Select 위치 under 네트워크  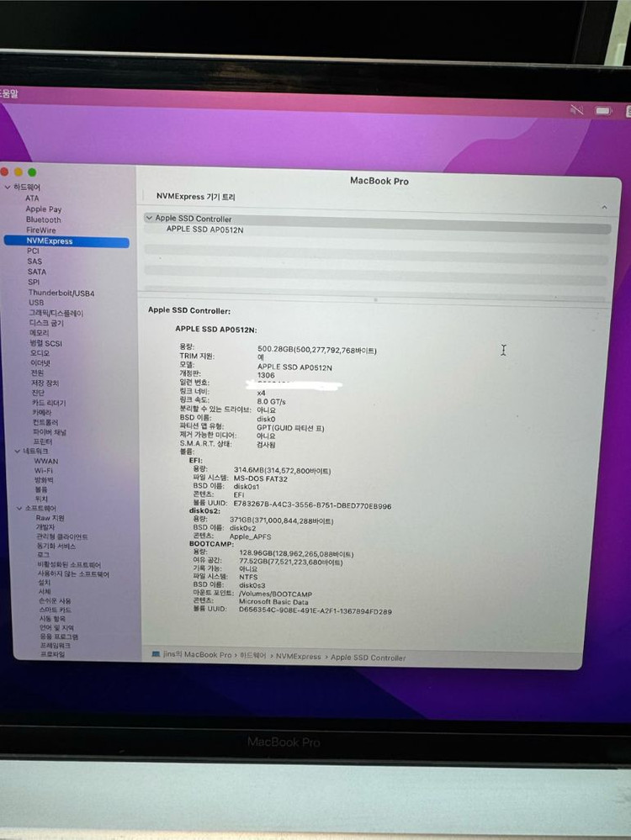coord(41,499)
